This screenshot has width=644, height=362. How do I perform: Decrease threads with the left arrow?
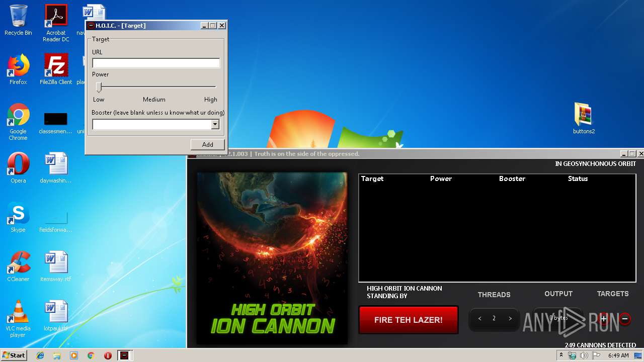click(479, 318)
